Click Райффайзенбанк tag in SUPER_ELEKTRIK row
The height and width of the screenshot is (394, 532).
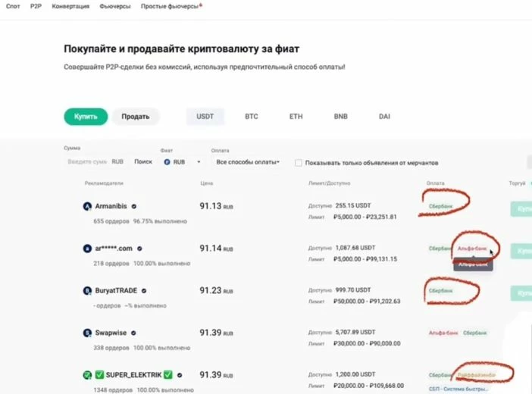[x=477, y=375]
